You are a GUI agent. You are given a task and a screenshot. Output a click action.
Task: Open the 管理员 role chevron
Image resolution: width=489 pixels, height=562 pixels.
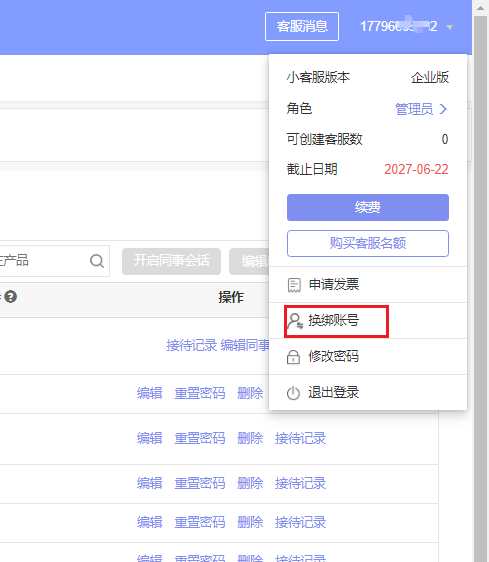coord(443,109)
